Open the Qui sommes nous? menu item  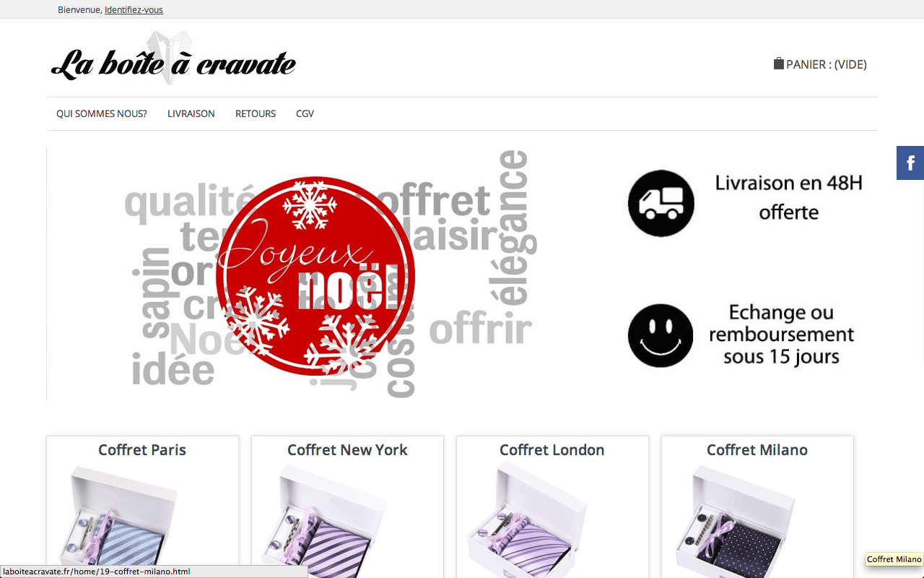[102, 113]
